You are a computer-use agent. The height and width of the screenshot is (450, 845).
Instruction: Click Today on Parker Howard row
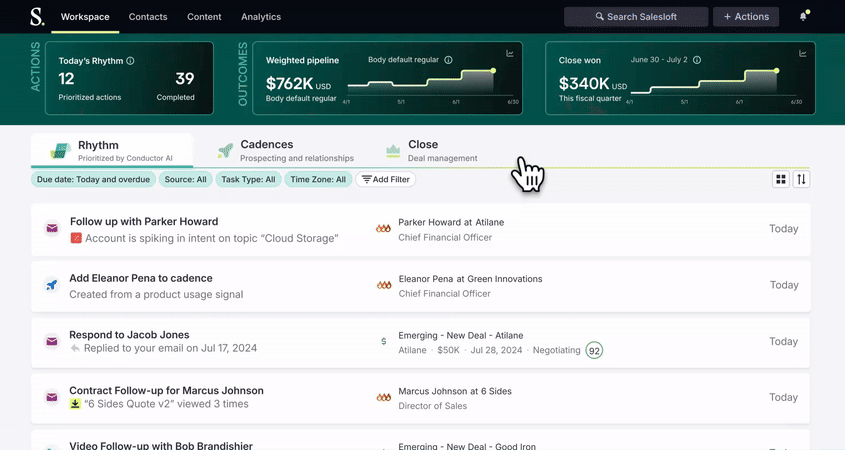[784, 229]
